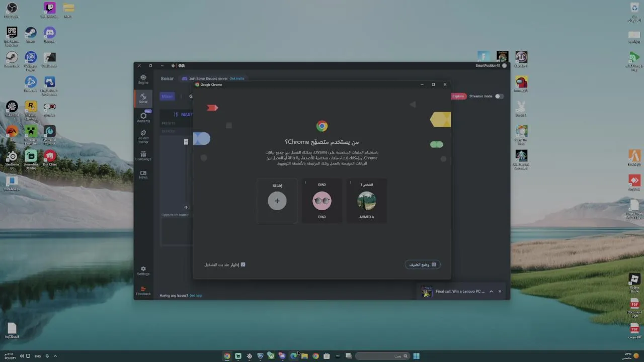Open Moments in SteelSeries GG sidebar
Viewport: 644px width, 362px height.
(x=143, y=118)
